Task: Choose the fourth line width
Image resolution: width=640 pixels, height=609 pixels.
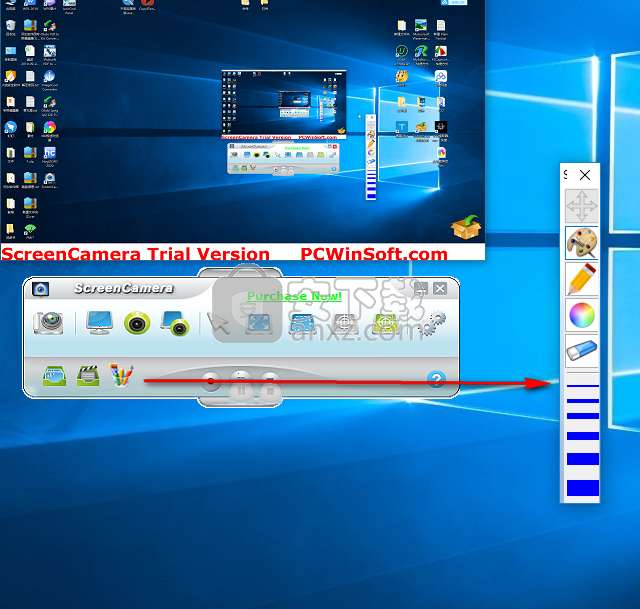Action: coord(583,436)
